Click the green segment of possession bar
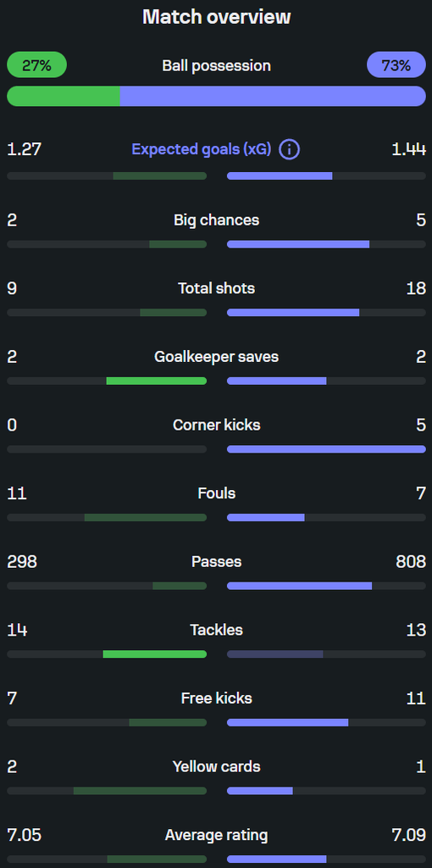 click(63, 96)
